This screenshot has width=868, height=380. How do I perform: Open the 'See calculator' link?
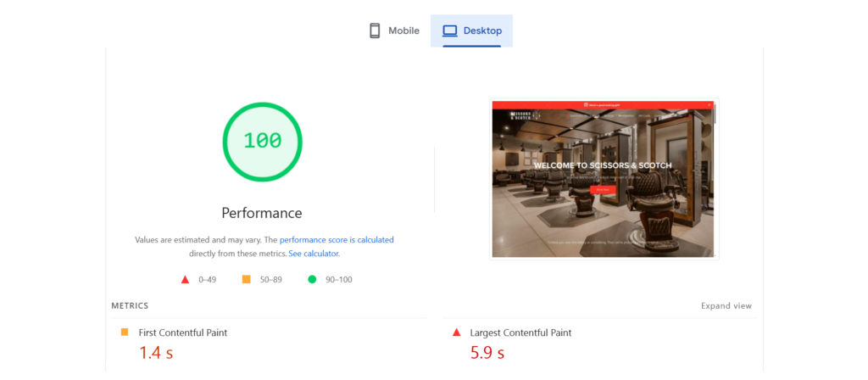[314, 254]
